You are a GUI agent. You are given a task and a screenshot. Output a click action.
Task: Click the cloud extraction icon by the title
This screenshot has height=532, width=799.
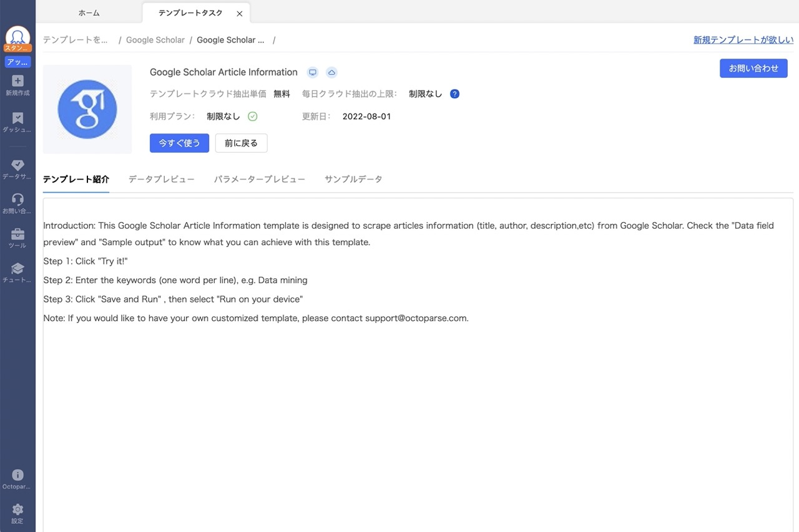pos(332,72)
